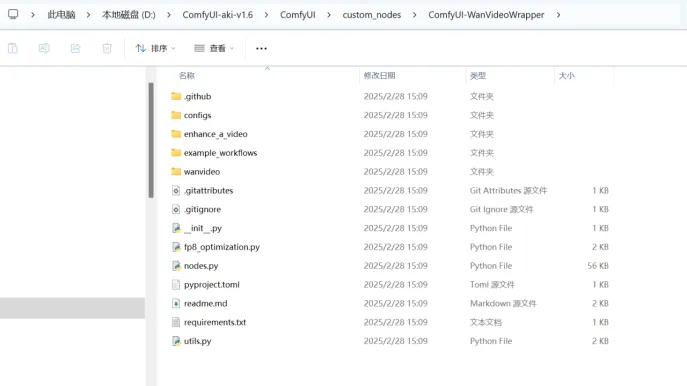Image resolution: width=687 pixels, height=386 pixels.
Task: Click 文本文档 type cell of requirements.txt
Action: [x=485, y=322]
